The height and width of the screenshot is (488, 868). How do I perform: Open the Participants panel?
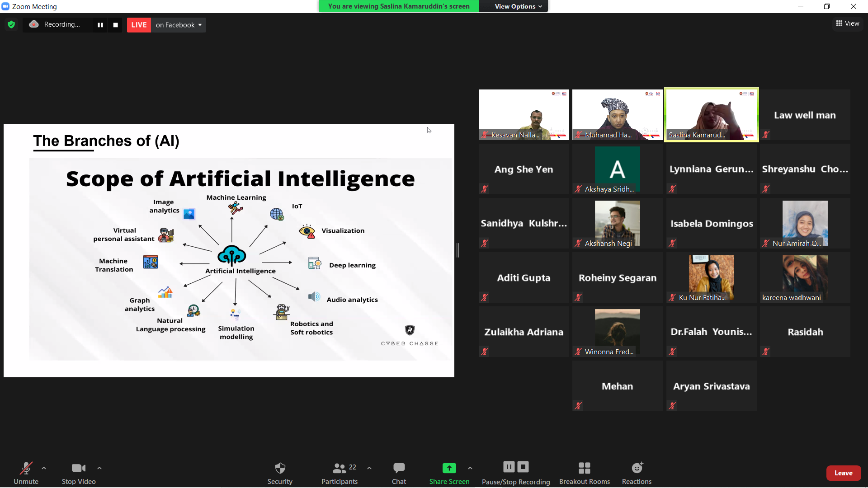pyautogui.click(x=339, y=473)
